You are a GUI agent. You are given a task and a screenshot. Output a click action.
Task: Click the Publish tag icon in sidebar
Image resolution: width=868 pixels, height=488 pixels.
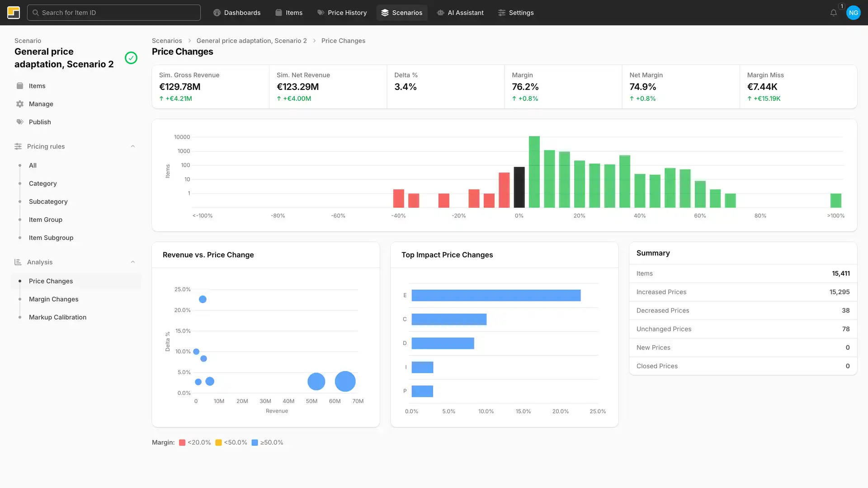(x=19, y=122)
